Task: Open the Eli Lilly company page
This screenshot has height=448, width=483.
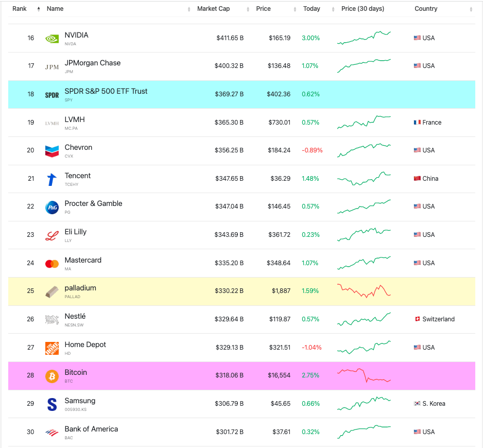Action: (x=75, y=232)
